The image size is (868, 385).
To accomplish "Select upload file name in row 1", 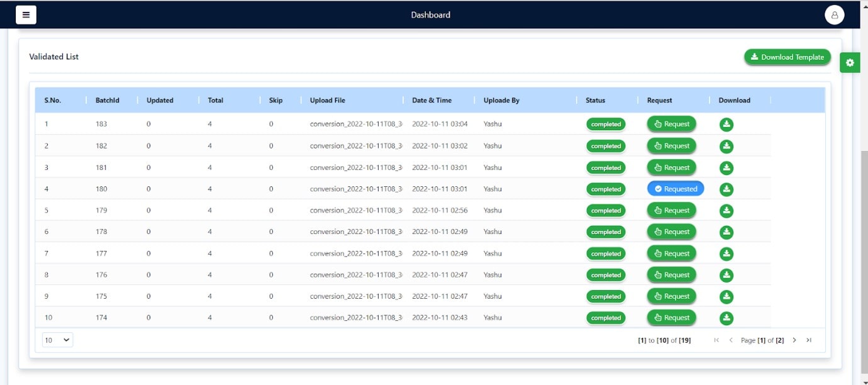I will (x=356, y=124).
